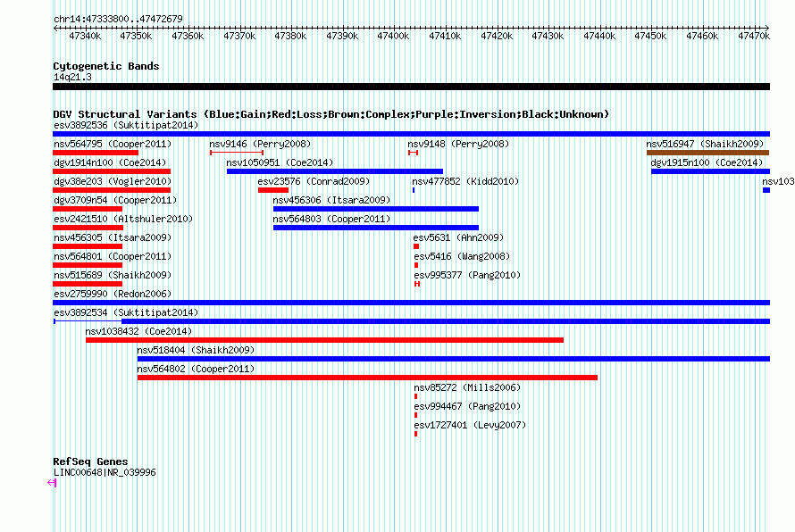Image resolution: width=795 pixels, height=532 pixels.
Task: Open esv23576 (Conrad2009) variant
Action: click(x=314, y=181)
